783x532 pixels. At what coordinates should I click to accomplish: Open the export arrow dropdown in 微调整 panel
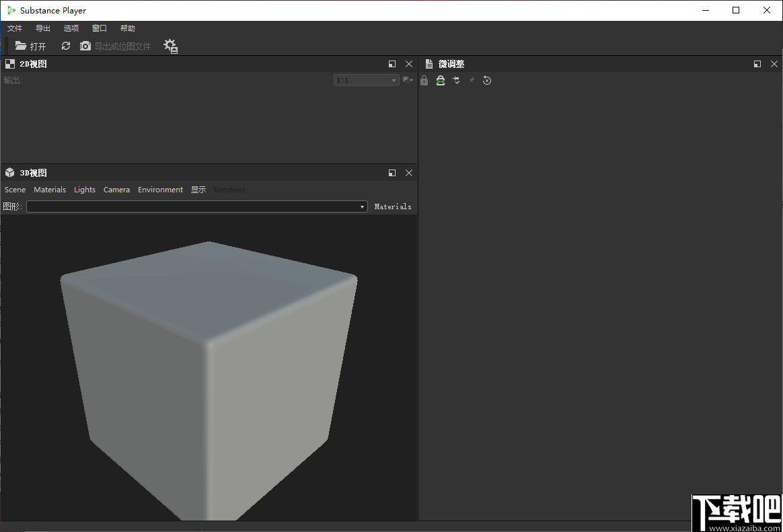(x=456, y=80)
